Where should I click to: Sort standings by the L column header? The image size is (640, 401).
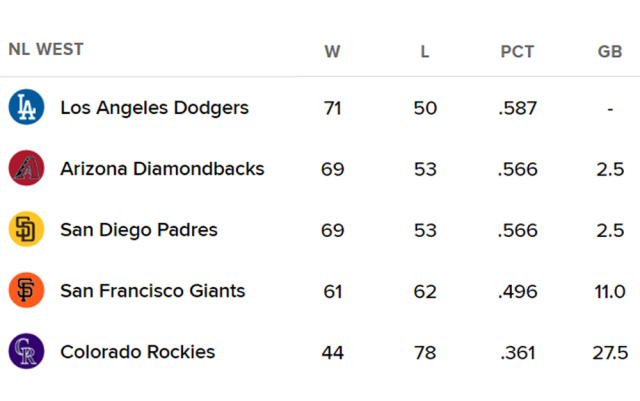[x=425, y=51]
